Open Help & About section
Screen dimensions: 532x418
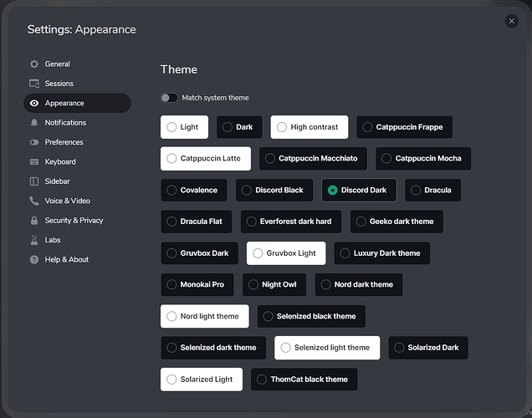77,260
